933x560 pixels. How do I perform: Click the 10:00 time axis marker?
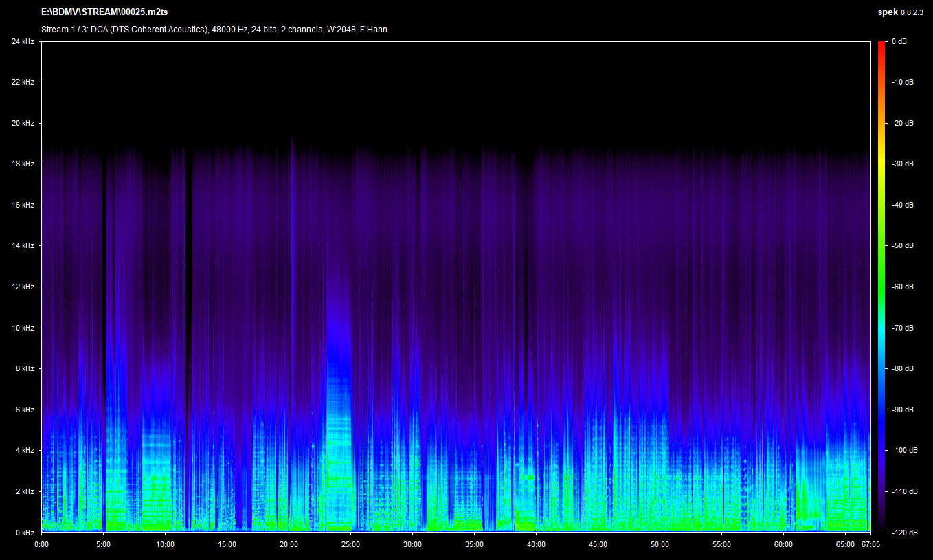pyautogui.click(x=165, y=544)
